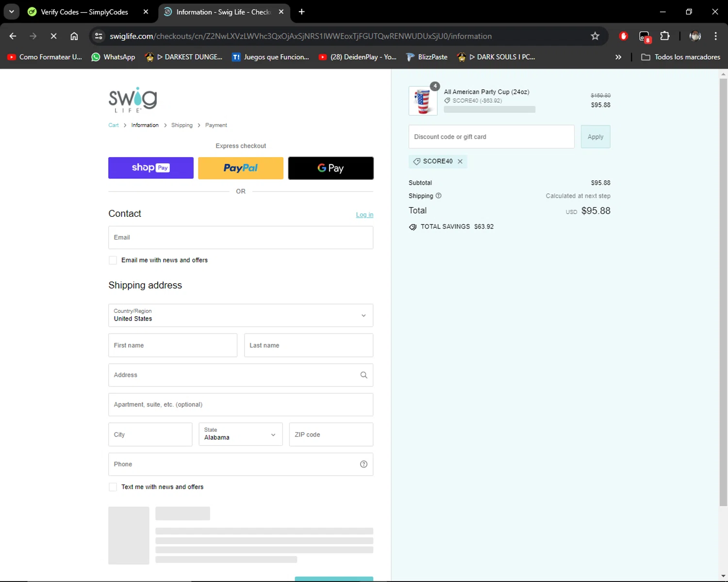
Task: Show more bookmarks with double chevron
Action: pyautogui.click(x=618, y=57)
